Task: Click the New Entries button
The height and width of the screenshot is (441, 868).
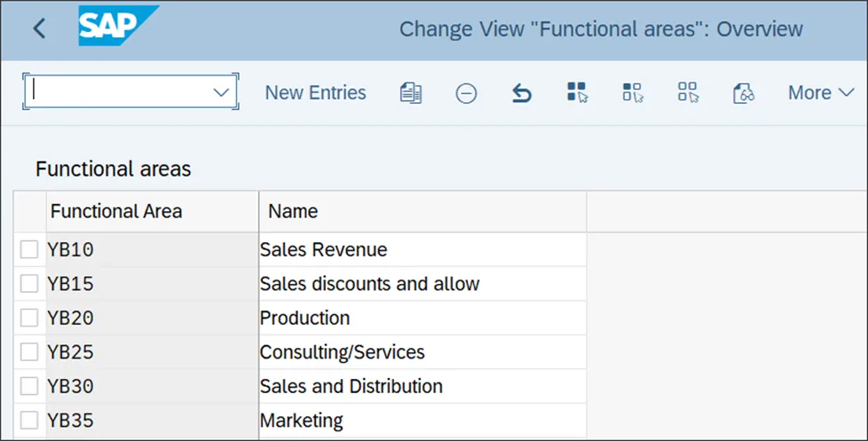Action: [x=315, y=92]
